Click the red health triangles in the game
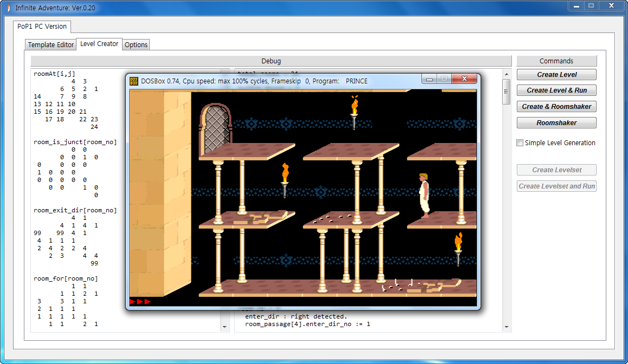This screenshot has height=364, width=628. tap(140, 302)
